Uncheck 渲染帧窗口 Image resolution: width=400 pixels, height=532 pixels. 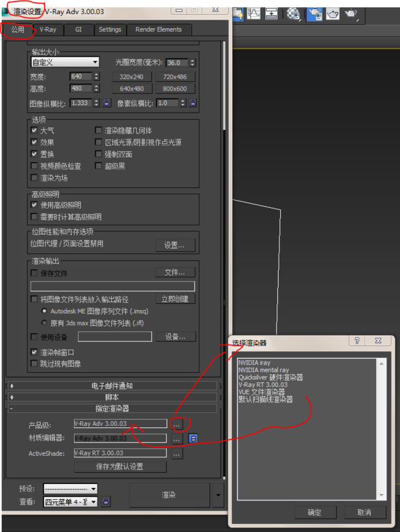pyautogui.click(x=34, y=352)
